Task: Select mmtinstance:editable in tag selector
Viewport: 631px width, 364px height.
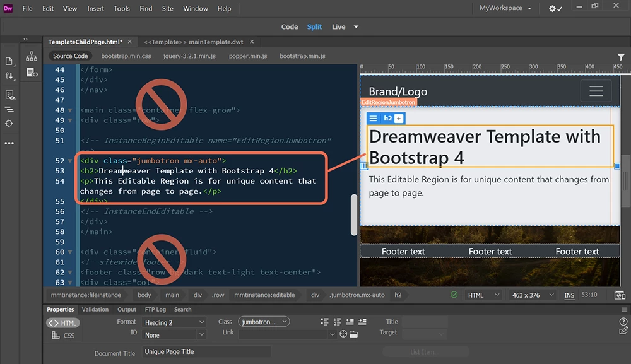Action: (264, 295)
